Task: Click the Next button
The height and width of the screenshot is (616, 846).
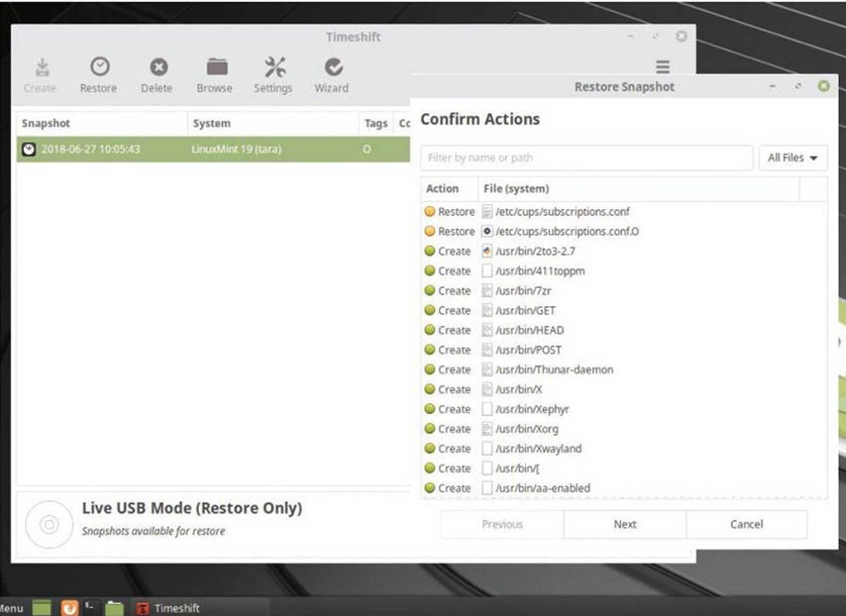Action: tap(625, 525)
